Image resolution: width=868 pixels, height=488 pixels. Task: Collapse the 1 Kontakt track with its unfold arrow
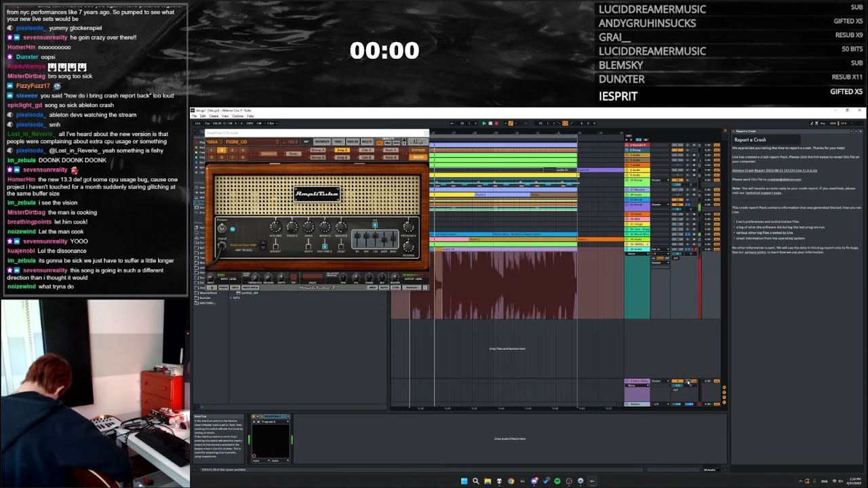627,145
